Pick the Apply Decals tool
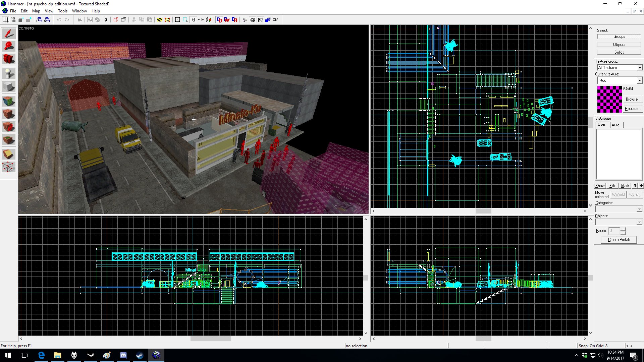This screenshot has width=644, height=362. click(x=9, y=127)
